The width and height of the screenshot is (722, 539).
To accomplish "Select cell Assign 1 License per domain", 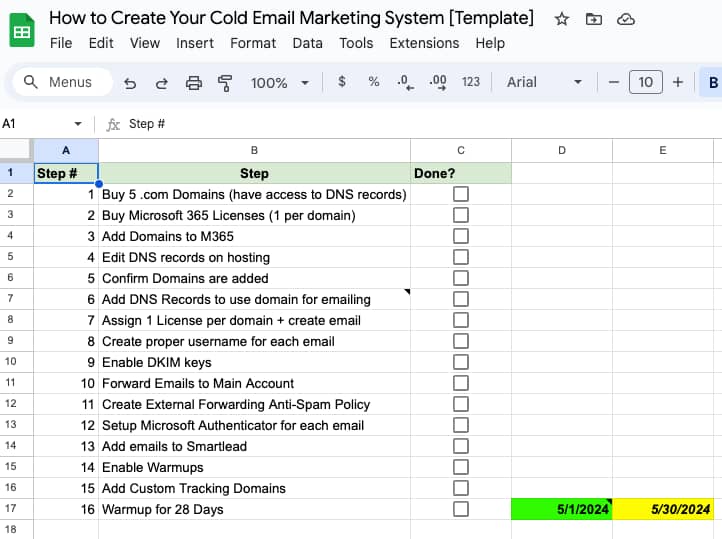I will pyautogui.click(x=254, y=320).
